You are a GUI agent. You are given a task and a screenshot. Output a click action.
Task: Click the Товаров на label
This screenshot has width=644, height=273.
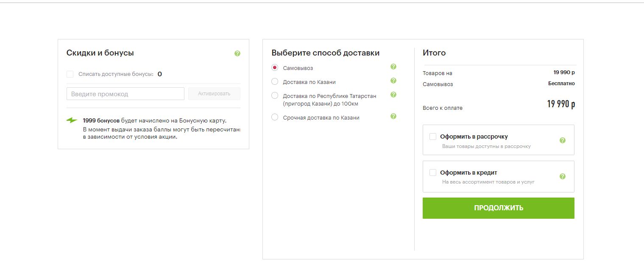coord(438,73)
